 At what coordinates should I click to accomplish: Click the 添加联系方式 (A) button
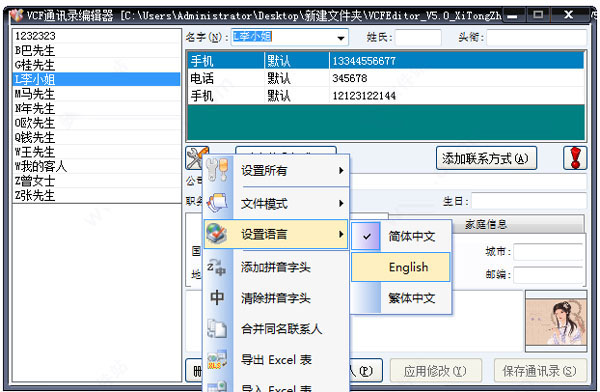tap(486, 158)
